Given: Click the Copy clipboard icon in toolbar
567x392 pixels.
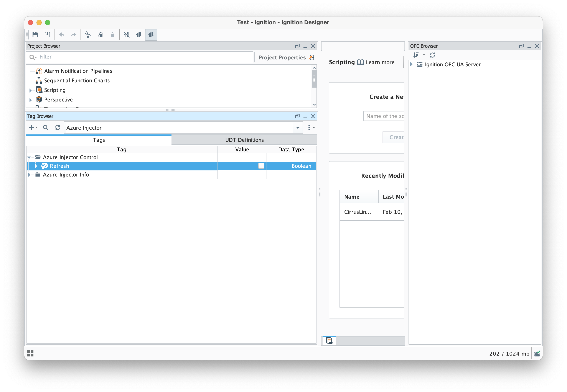Looking at the screenshot, I should (100, 35).
